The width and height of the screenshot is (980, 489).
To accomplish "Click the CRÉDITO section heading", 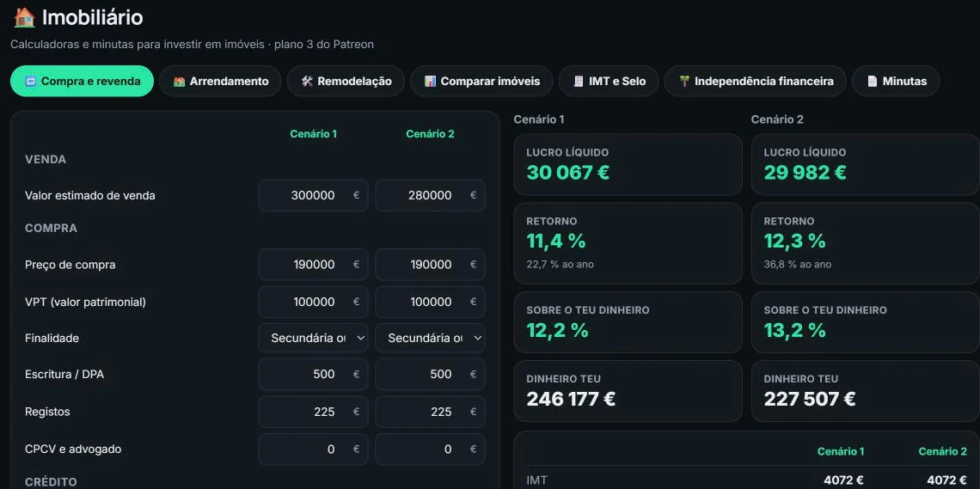I will coord(52,481).
